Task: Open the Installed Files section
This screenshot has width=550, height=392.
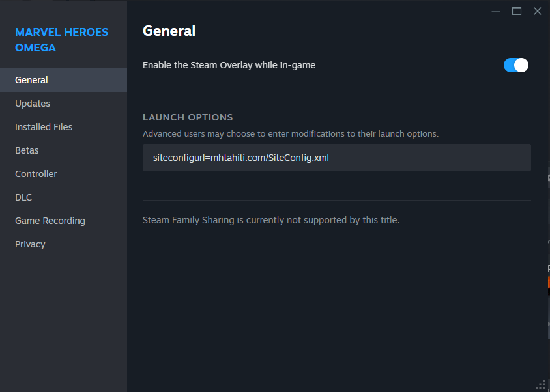Action: coord(44,127)
